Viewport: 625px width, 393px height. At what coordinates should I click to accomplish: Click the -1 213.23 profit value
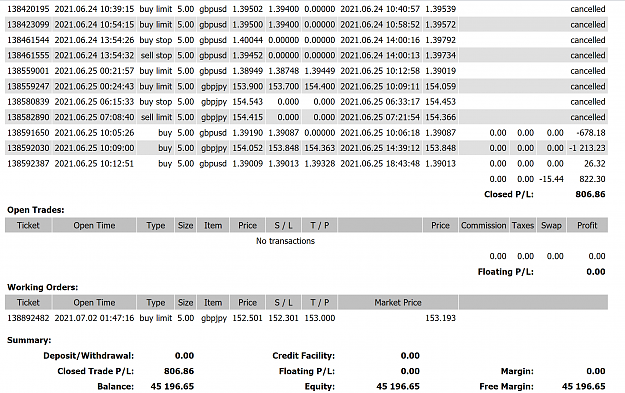point(587,148)
